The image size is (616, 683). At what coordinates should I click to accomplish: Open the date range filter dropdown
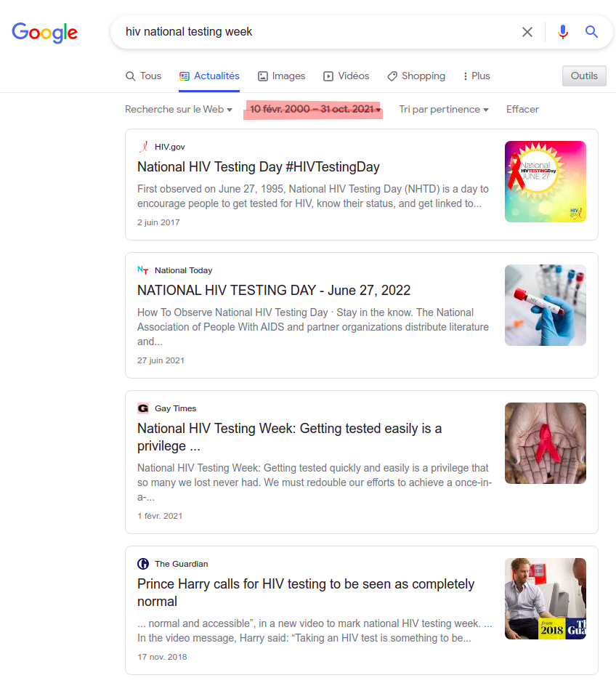[x=315, y=110]
